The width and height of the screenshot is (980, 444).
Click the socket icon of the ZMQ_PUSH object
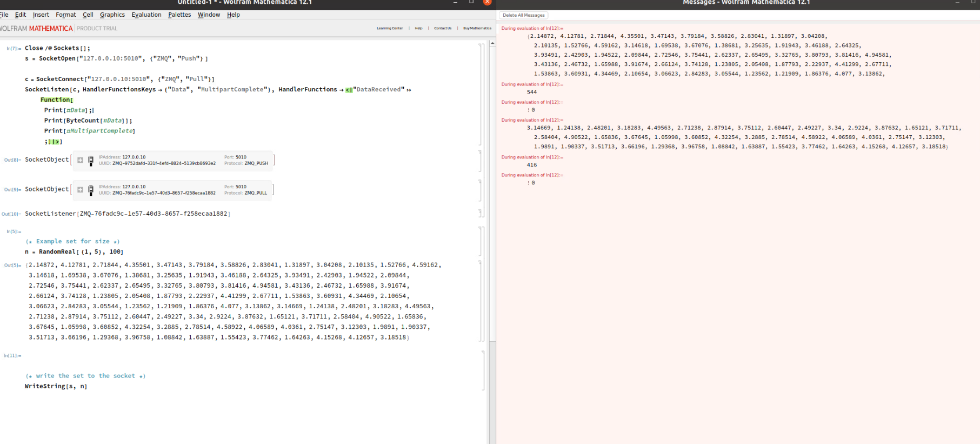click(91, 161)
